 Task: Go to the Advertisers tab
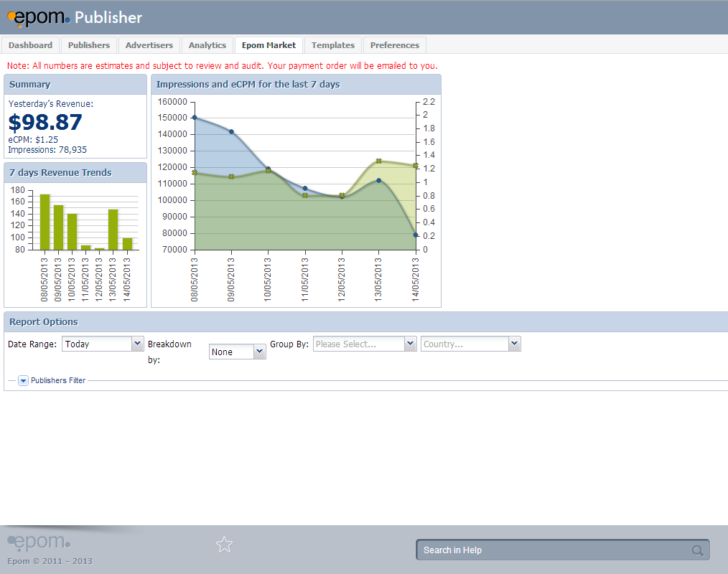(x=149, y=45)
